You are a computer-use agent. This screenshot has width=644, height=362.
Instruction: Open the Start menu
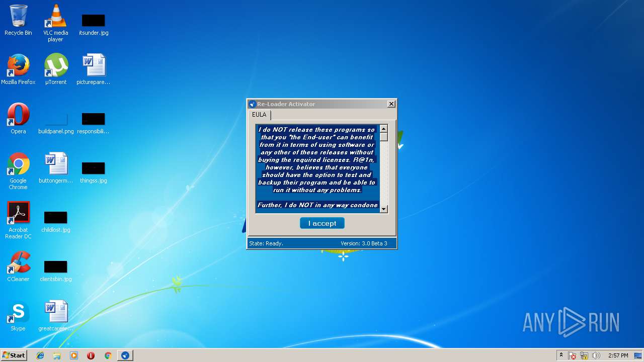(x=14, y=355)
